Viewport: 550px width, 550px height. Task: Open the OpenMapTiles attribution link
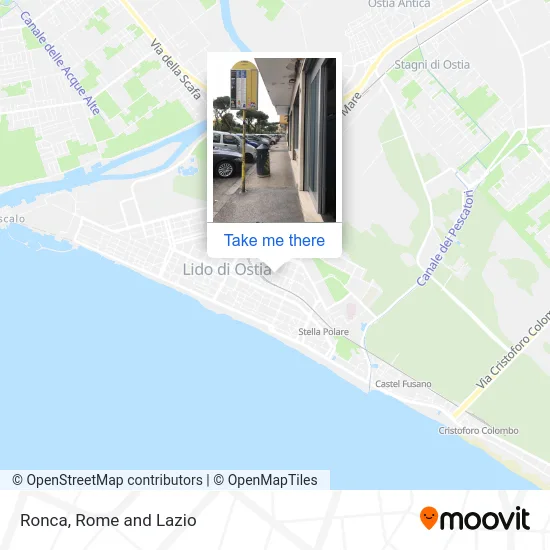pyautogui.click(x=266, y=480)
